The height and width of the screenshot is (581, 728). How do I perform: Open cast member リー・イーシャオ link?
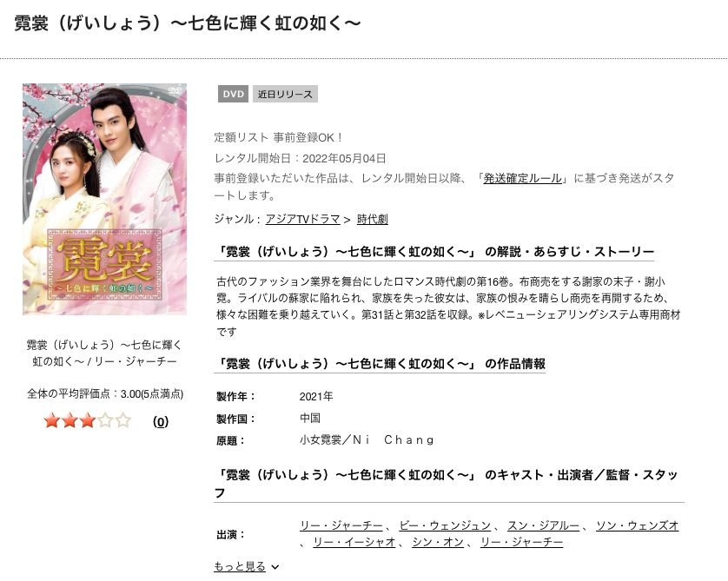pyautogui.click(x=354, y=542)
